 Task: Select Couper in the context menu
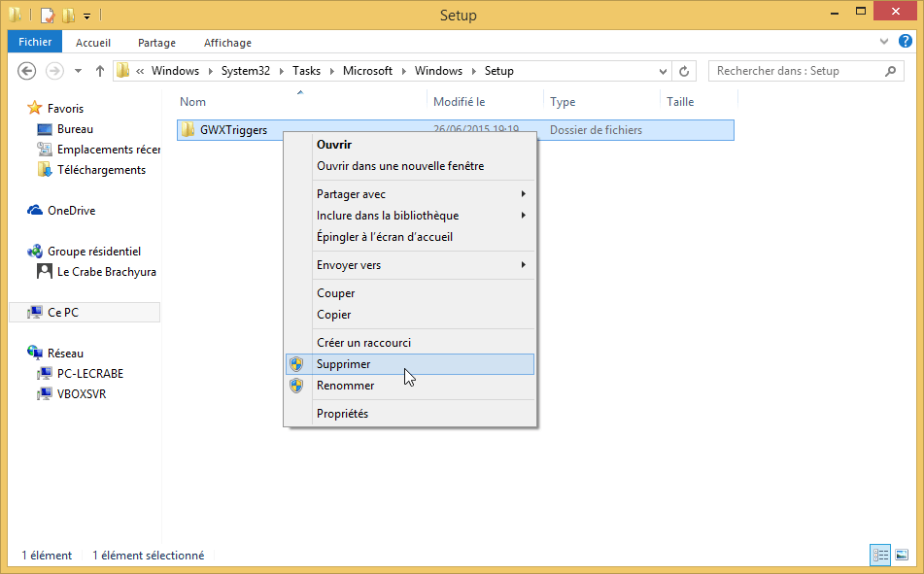pyautogui.click(x=410, y=293)
